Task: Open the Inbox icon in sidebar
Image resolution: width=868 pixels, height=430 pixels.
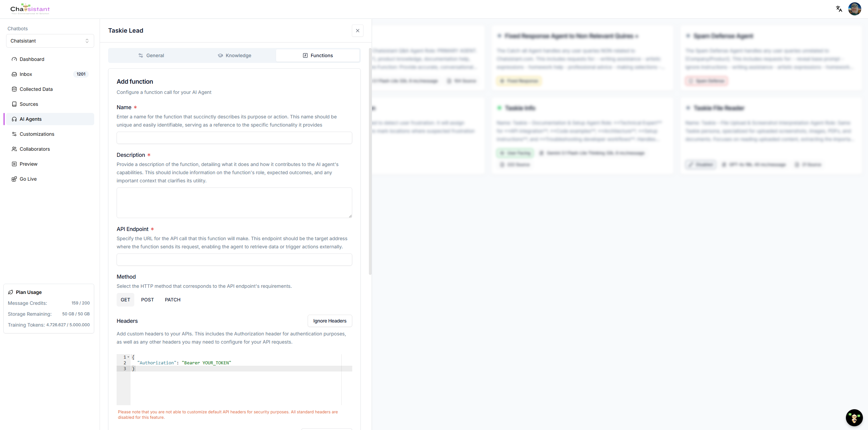Action: click(14, 74)
